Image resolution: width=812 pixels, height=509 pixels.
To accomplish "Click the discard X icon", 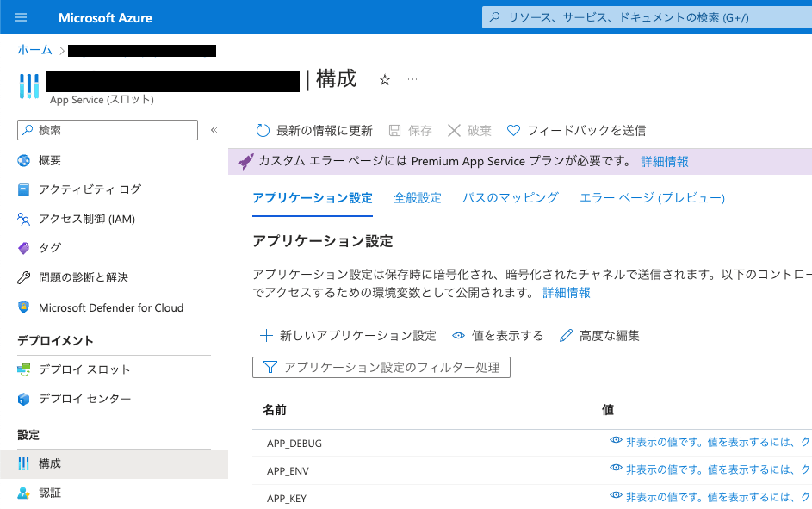I will (x=454, y=131).
